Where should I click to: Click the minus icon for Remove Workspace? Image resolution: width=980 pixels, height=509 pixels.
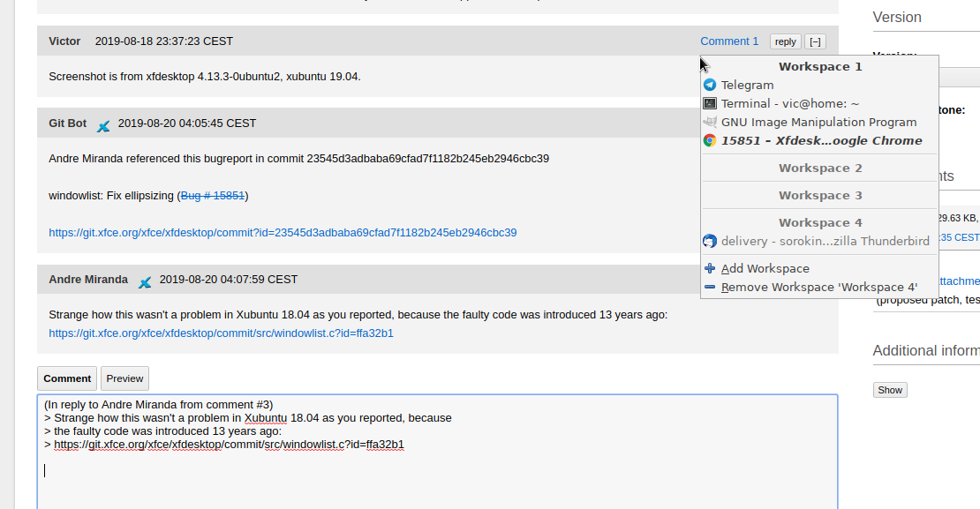point(710,287)
